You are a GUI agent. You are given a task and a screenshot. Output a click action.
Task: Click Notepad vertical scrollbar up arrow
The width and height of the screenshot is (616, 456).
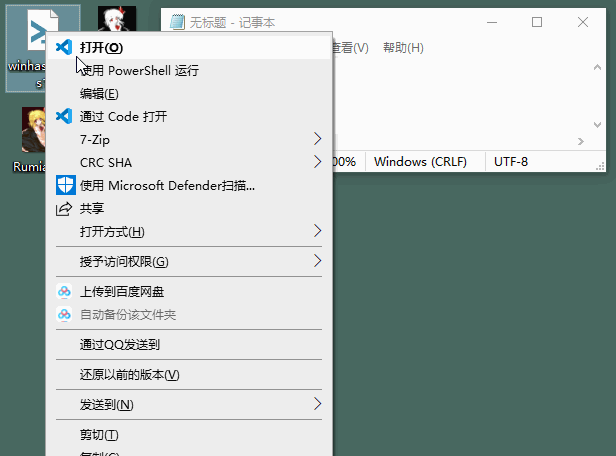597,67
